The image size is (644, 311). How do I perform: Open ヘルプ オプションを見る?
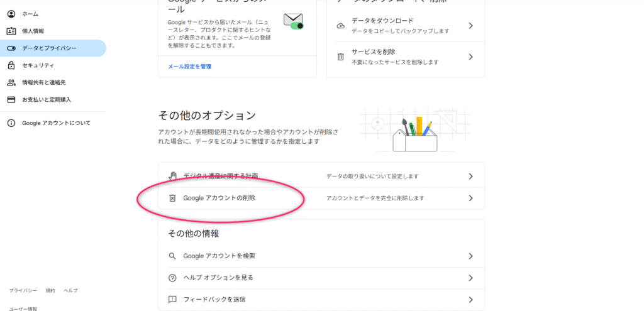pos(321,278)
